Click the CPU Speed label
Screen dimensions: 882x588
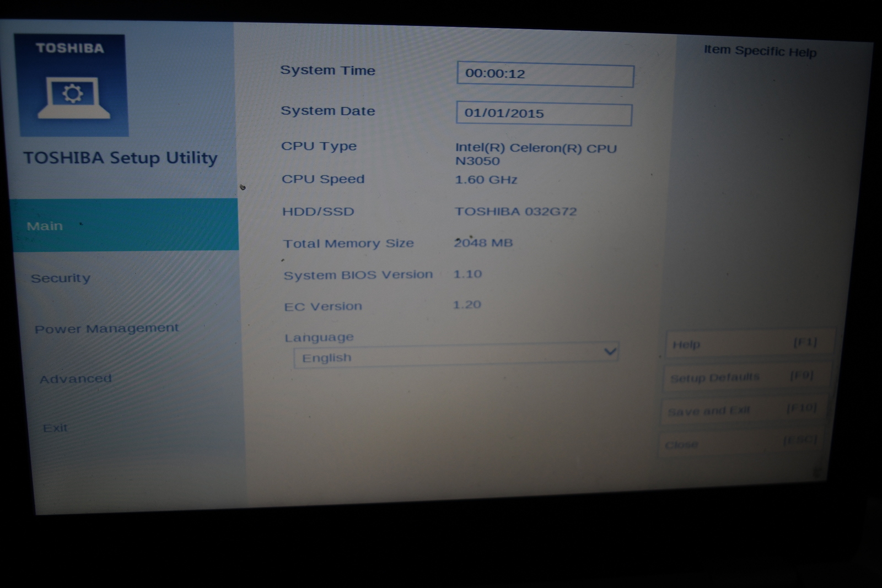[x=323, y=179]
